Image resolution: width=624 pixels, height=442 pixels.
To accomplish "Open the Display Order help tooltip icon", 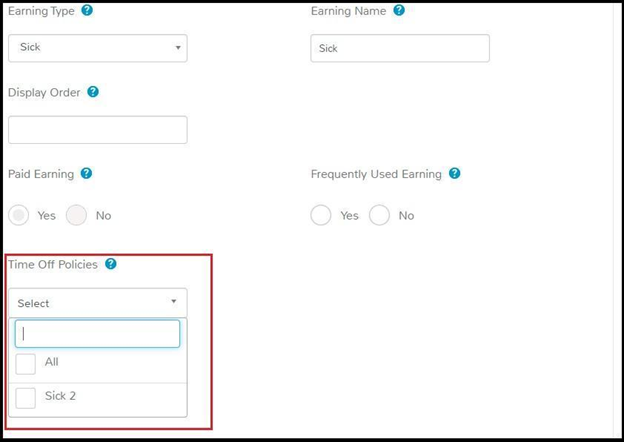I will tap(93, 92).
